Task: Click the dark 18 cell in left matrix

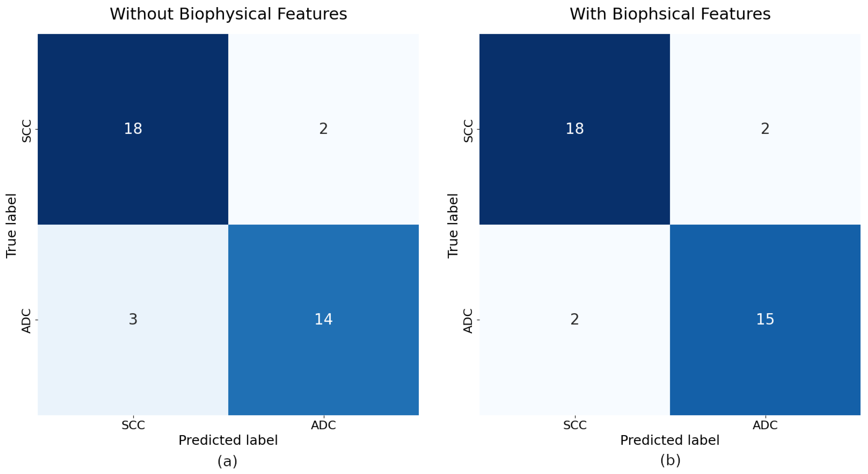Action: point(133,129)
